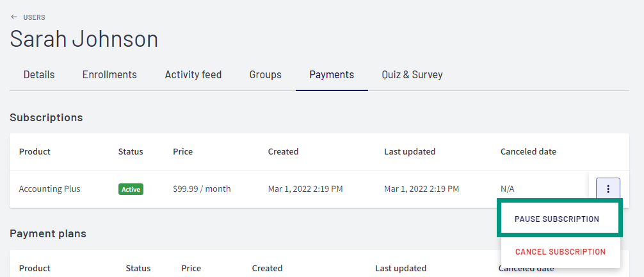Click the back arrow beside USERS

coord(14,17)
